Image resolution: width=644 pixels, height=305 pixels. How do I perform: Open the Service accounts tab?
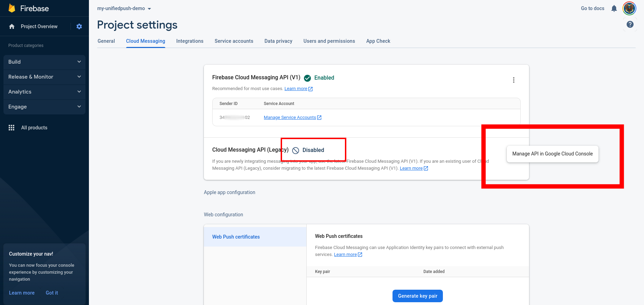(x=234, y=41)
